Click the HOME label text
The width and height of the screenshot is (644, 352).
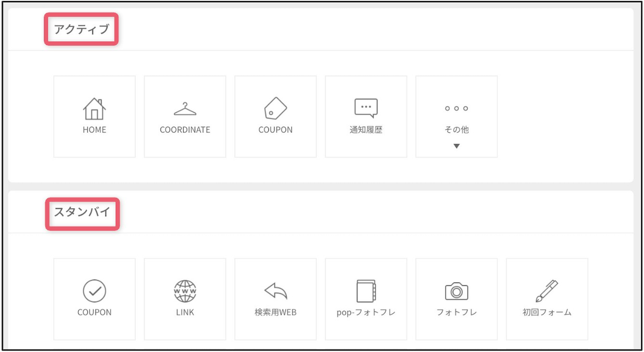(94, 130)
